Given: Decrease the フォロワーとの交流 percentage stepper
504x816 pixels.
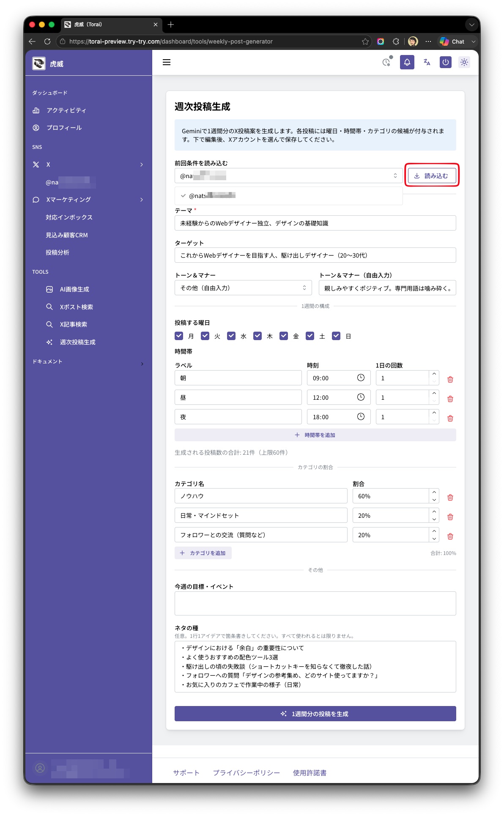Looking at the screenshot, I should click(x=434, y=539).
